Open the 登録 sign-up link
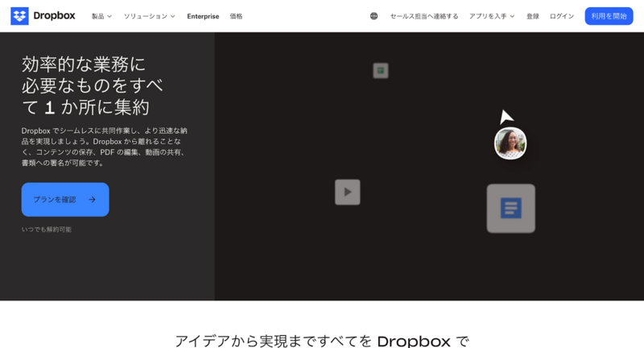This screenshot has height=348, width=644. [x=533, y=16]
